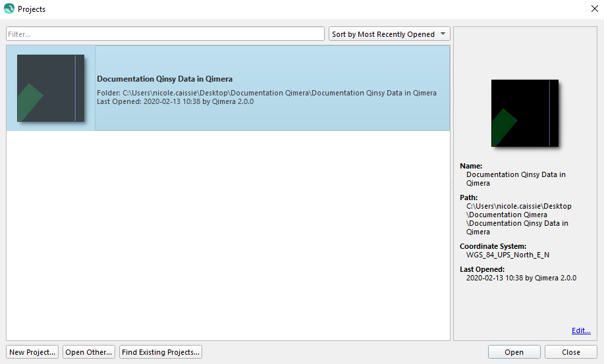Click the Edit... link in details panel
Viewport: 604px width, 364px height.
coord(581,330)
